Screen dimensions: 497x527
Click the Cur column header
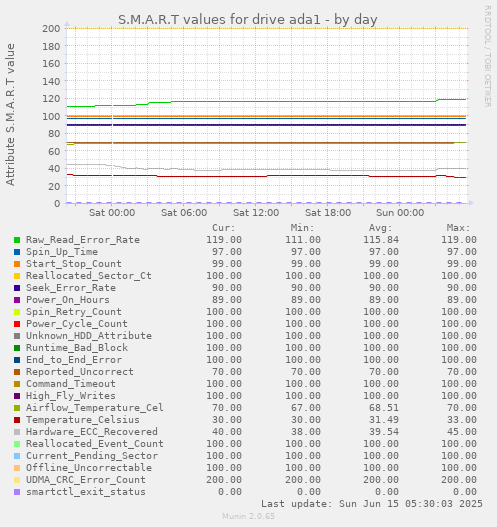(224, 228)
